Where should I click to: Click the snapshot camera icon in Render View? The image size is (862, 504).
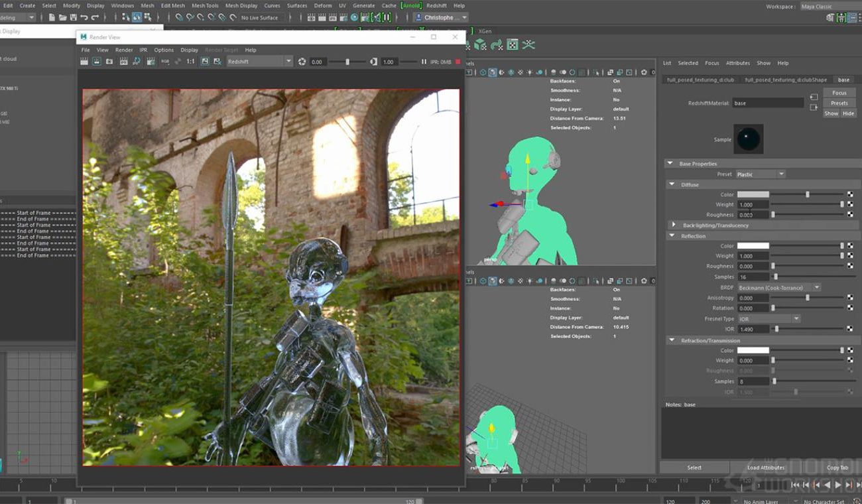coord(109,61)
